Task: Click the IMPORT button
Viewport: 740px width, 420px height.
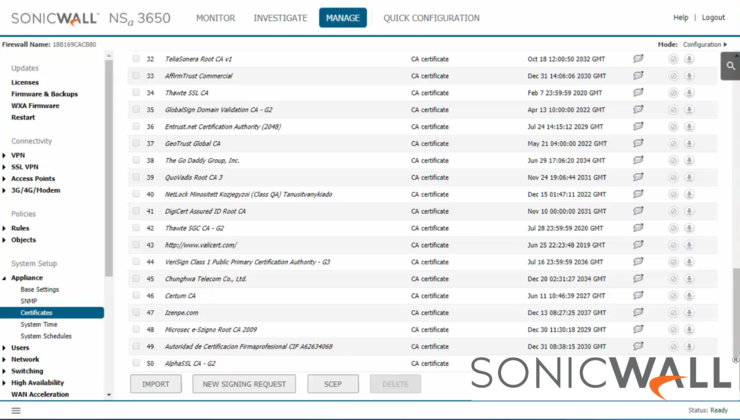Action: coord(156,384)
